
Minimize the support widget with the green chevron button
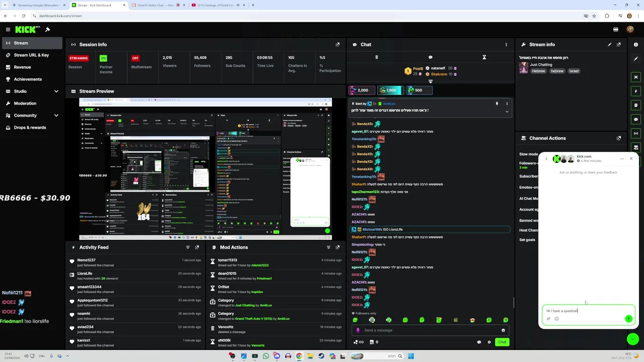[x=633, y=339]
